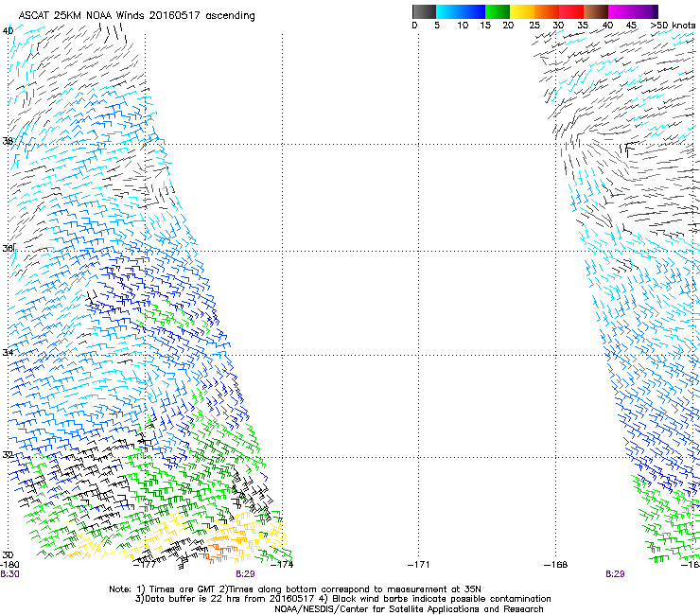700x615 pixels.
Task: Click the '0' label under the color bar
Action: click(x=414, y=26)
